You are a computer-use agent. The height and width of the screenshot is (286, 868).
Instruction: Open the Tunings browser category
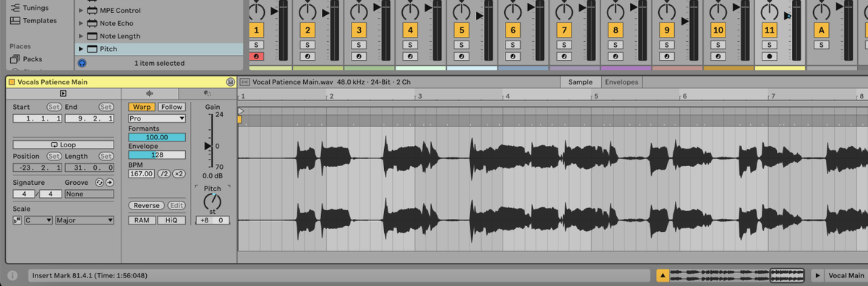[35, 7]
